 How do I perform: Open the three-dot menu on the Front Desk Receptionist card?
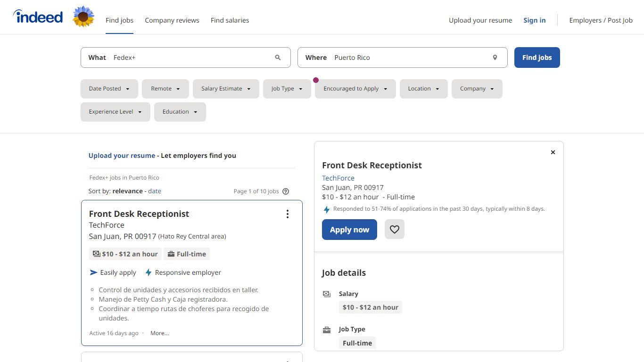coord(288,214)
